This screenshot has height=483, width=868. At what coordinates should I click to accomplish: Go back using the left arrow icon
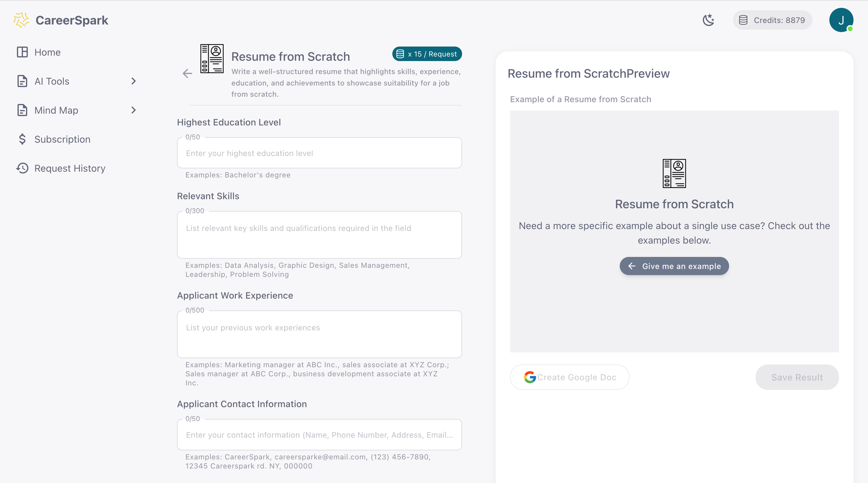click(187, 73)
